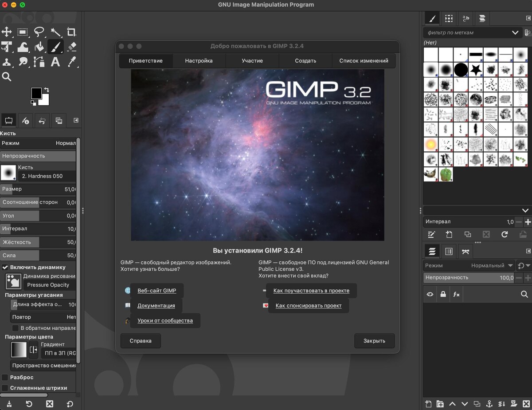This screenshot has height=410, width=532.
Task: Search layers with magnifier icon
Action: click(524, 294)
